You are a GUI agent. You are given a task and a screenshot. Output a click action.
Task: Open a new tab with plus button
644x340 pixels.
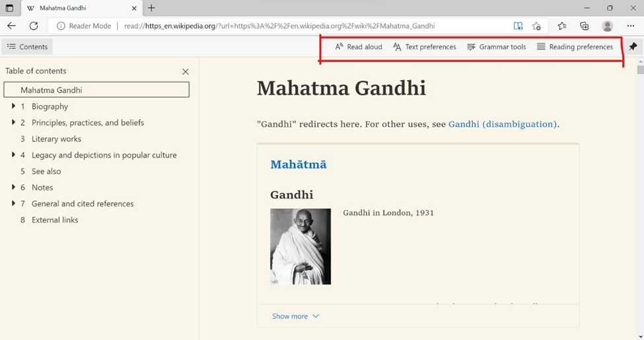[151, 8]
